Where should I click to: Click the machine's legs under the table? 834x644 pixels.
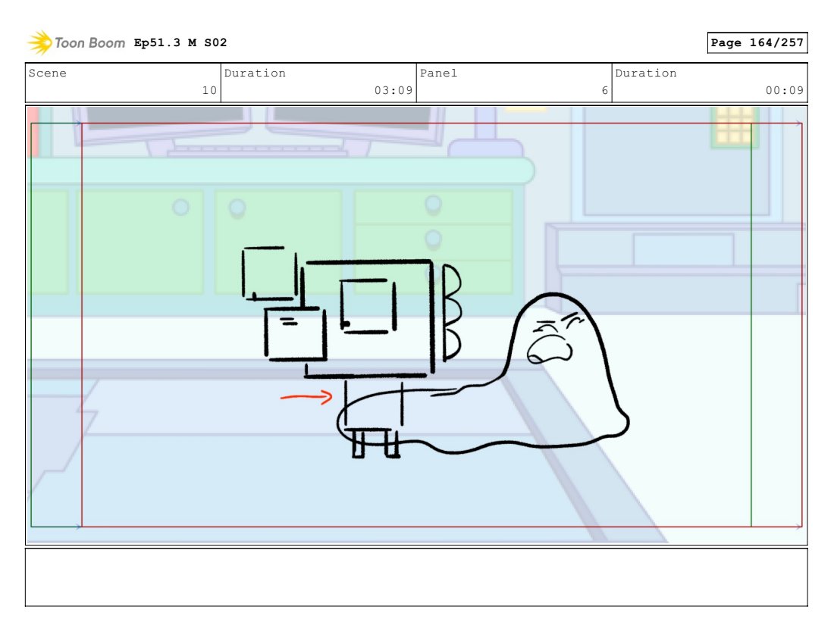coord(375,443)
